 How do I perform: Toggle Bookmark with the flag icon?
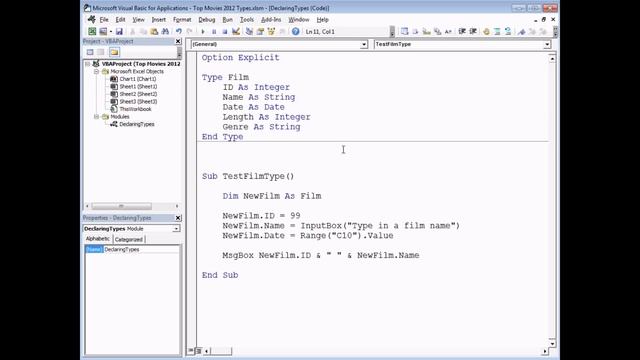click(x=522, y=31)
